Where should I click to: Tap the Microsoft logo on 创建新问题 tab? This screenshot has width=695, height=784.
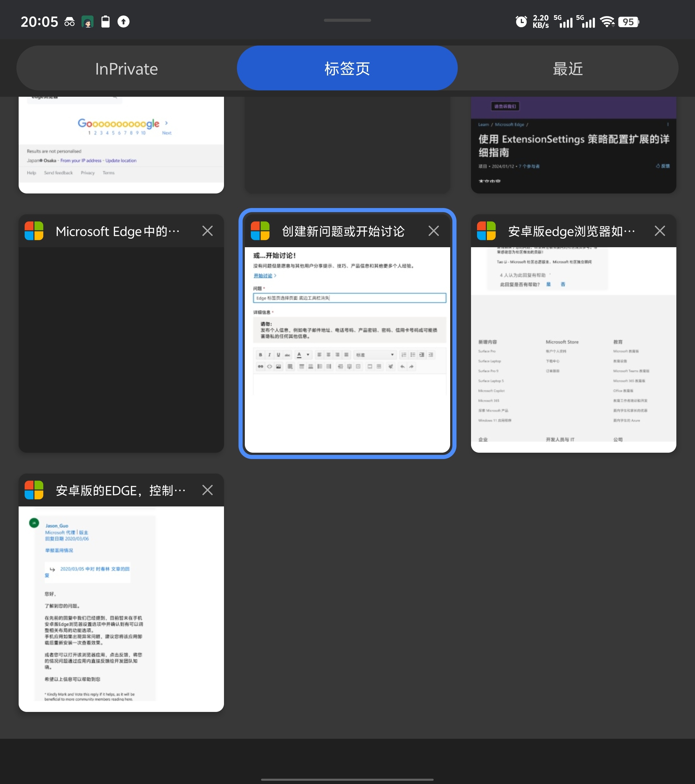(260, 231)
